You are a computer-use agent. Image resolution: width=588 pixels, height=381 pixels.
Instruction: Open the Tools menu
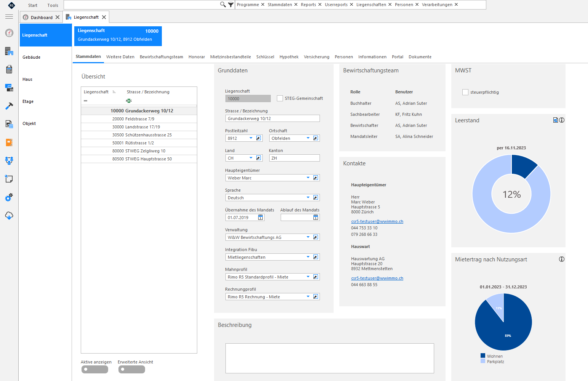(53, 5)
